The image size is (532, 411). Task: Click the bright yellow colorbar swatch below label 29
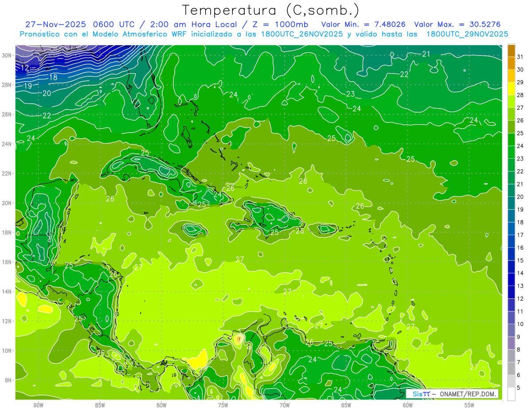511,89
